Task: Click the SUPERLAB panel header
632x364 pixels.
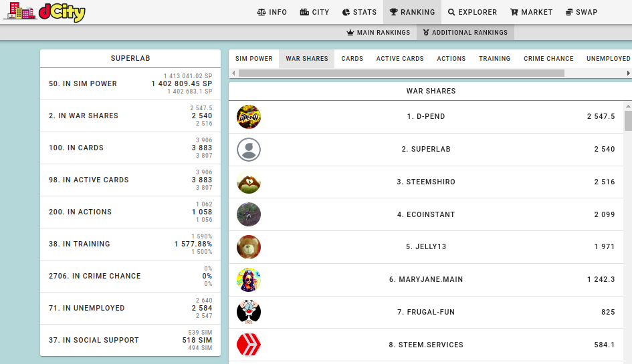Action: point(130,58)
